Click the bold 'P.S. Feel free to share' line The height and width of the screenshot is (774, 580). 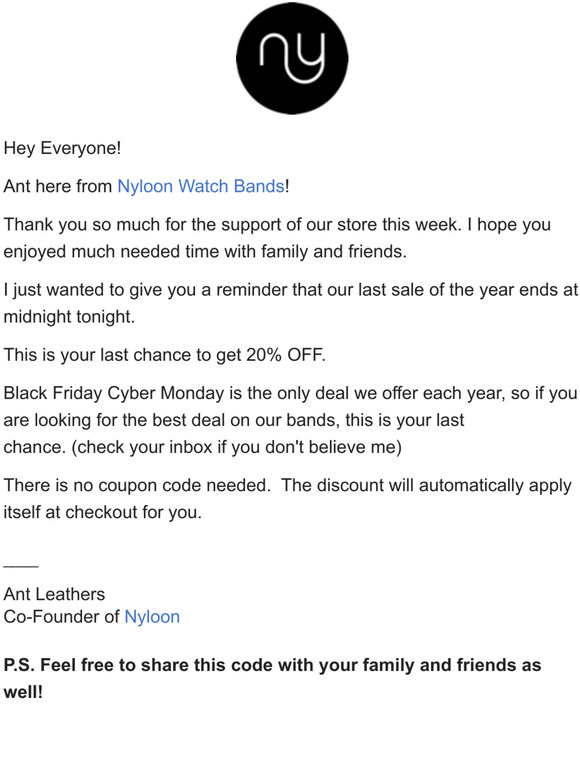point(272,665)
